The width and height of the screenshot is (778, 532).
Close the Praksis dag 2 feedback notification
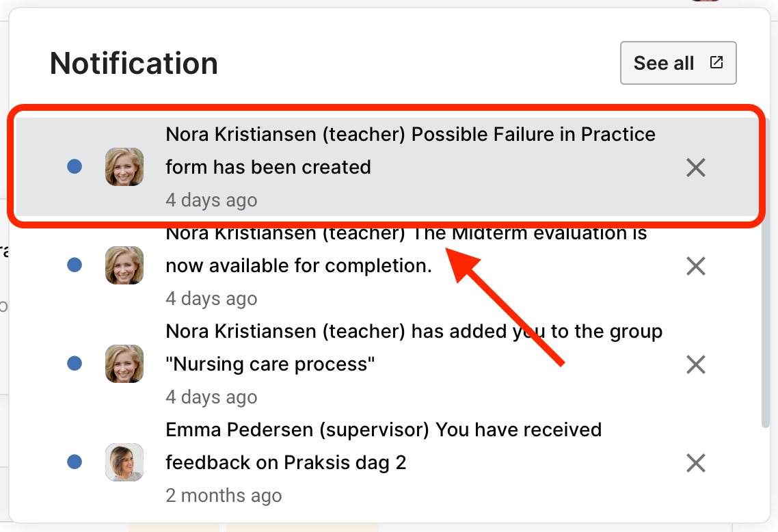tap(695, 463)
